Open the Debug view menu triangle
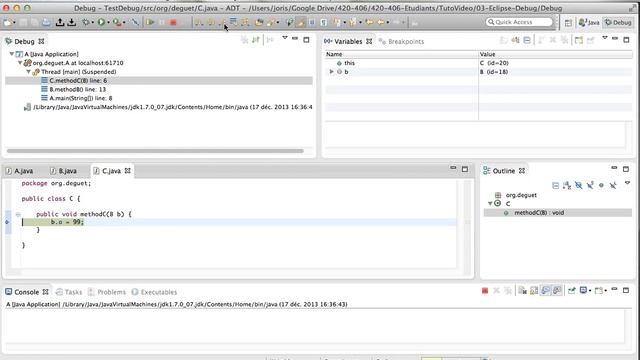The width and height of the screenshot is (640, 360). click(x=284, y=38)
